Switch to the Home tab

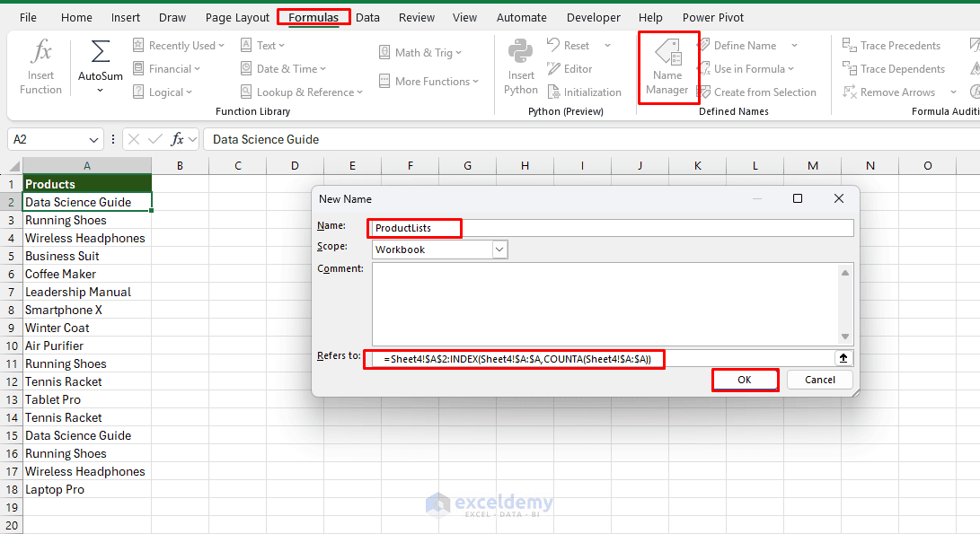tap(76, 17)
